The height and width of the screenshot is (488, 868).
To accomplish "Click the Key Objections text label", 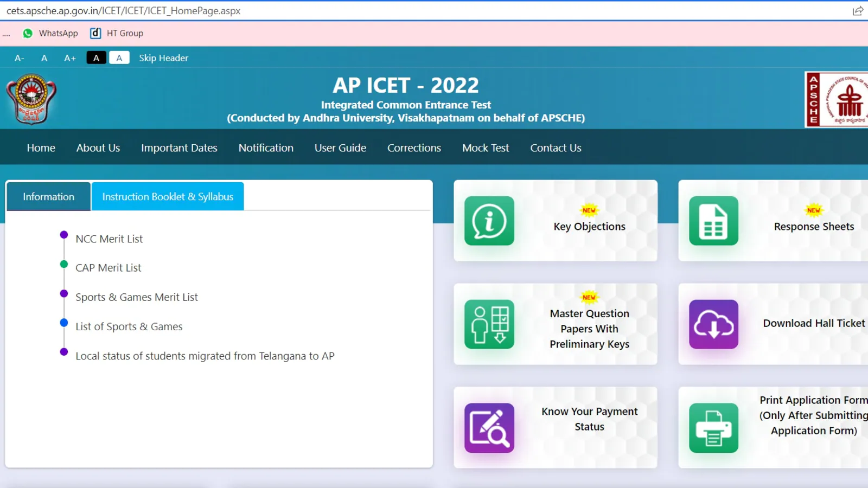I will pos(589,226).
